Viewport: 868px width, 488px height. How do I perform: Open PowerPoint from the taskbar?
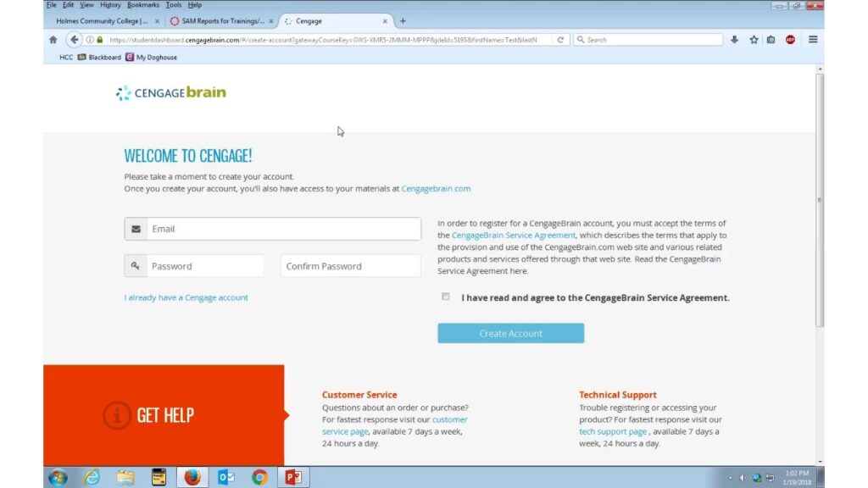click(292, 477)
